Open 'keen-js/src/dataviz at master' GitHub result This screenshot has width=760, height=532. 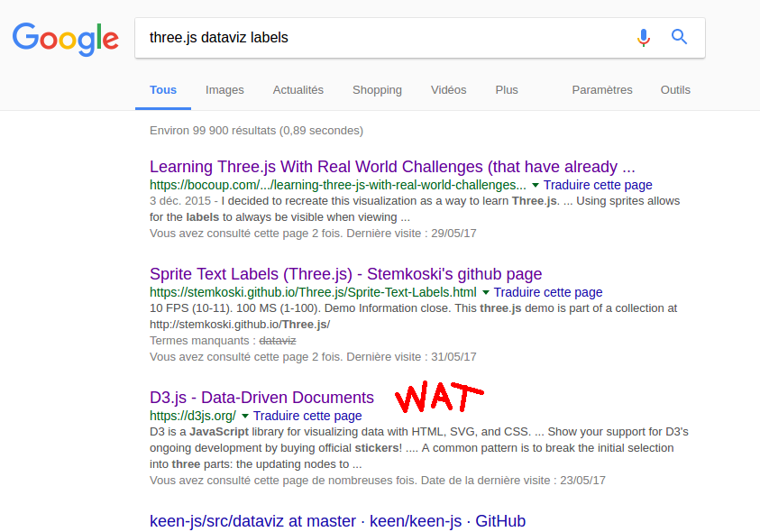click(337, 521)
